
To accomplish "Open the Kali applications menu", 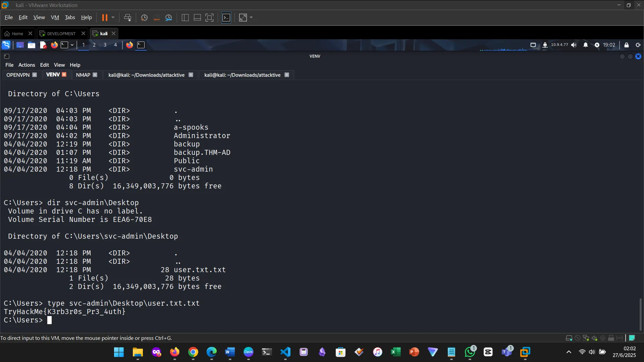I will click(x=6, y=45).
